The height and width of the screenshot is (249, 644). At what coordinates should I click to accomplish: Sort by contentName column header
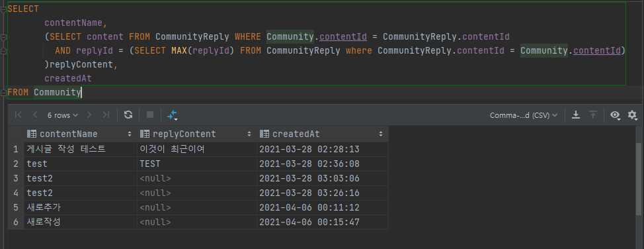pos(81,134)
